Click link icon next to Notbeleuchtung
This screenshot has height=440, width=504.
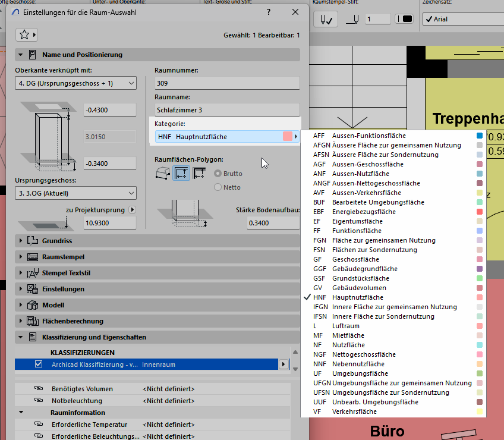pyautogui.click(x=39, y=401)
